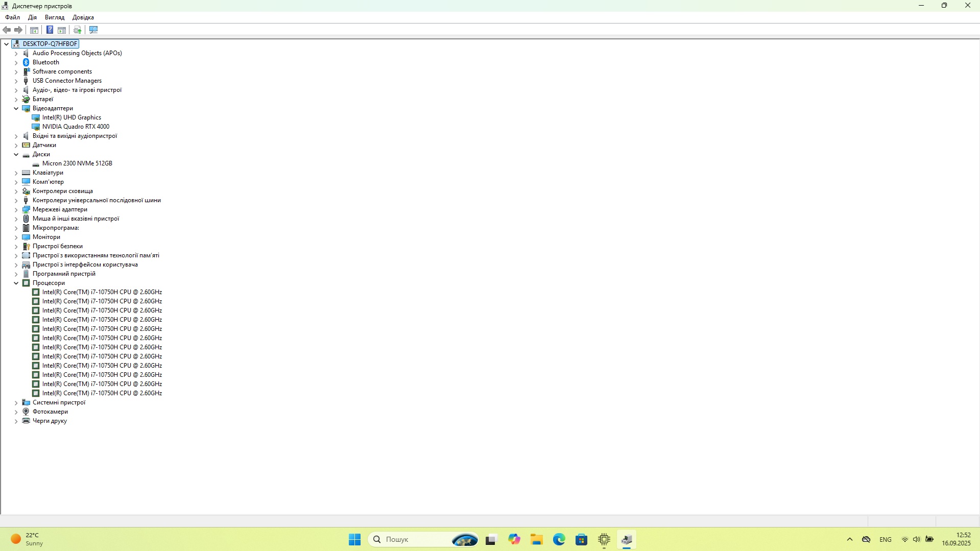Open the Довідка menu
This screenshot has width=980, height=551.
click(x=83, y=17)
